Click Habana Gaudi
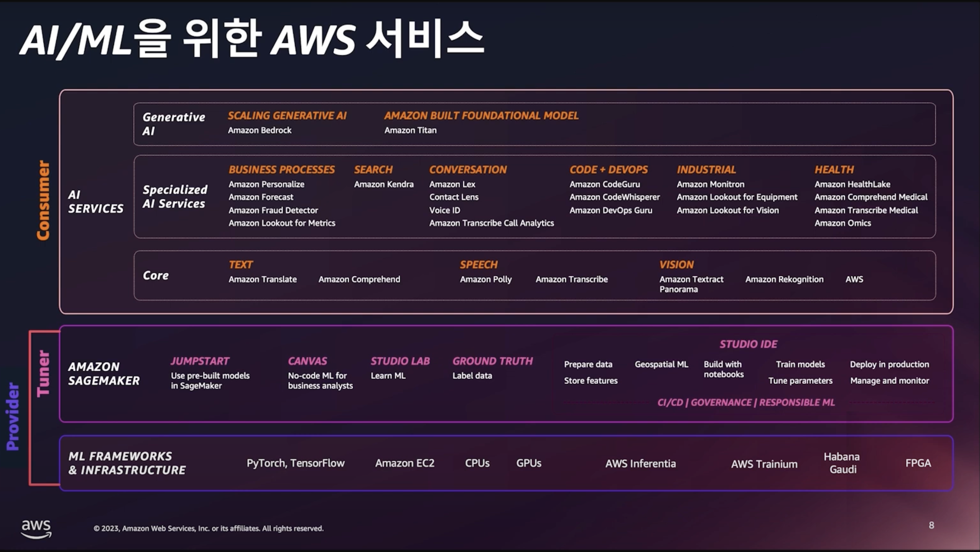Screen dimensions: 980x552 click(x=842, y=463)
